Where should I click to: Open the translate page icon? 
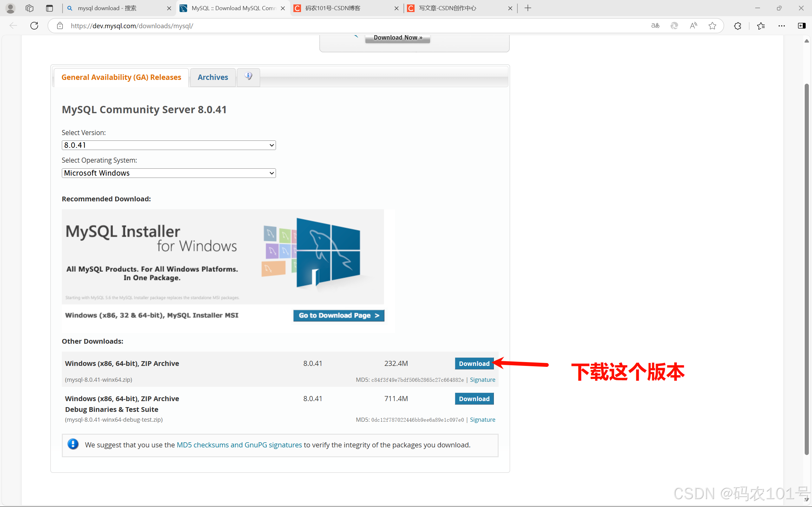point(655,26)
